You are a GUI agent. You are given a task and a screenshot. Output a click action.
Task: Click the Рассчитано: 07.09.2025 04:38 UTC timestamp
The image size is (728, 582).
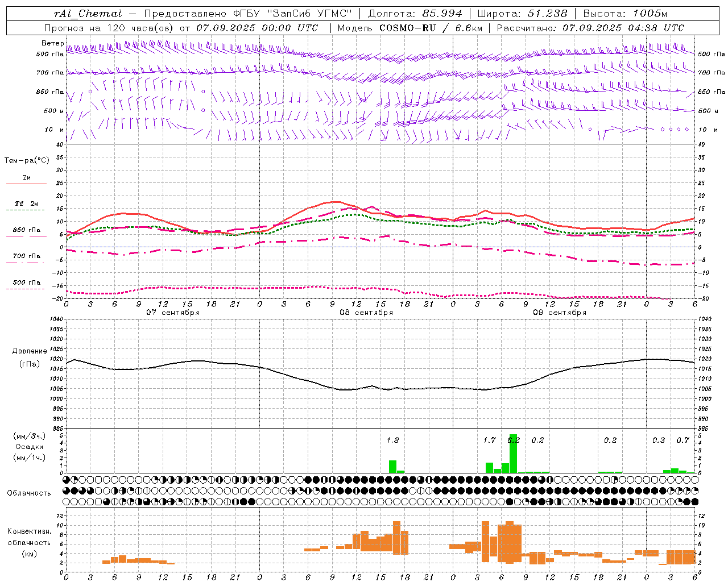591,28
